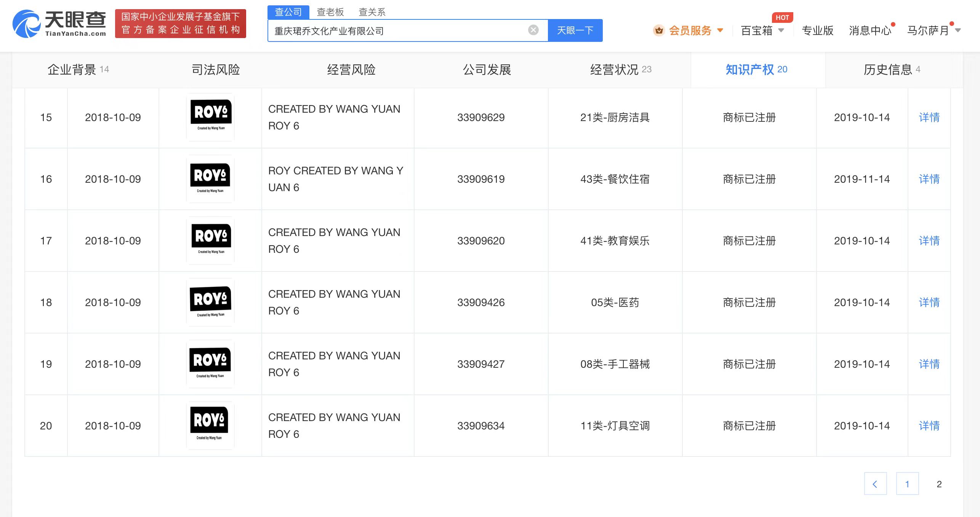Image resolution: width=980 pixels, height=517 pixels.
Task: Open 详情 for trademark 33909426
Action: pyautogui.click(x=929, y=302)
